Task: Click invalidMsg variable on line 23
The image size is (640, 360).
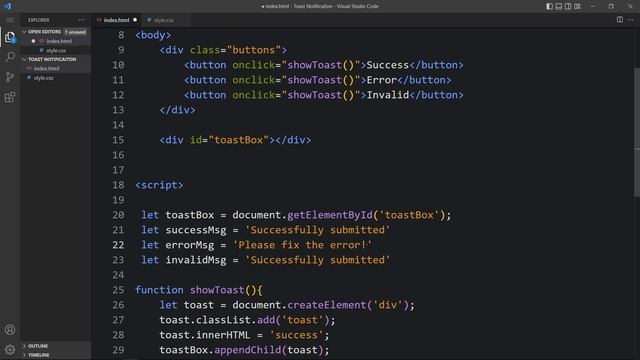Action: coord(196,260)
